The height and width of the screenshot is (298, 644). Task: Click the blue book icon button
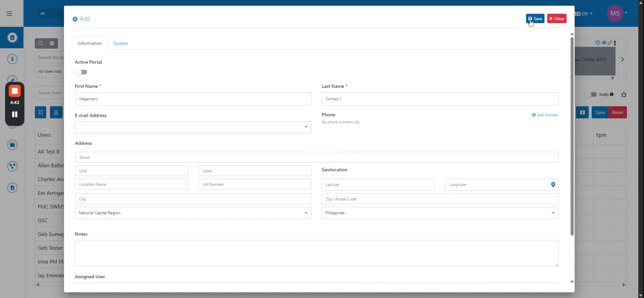(41, 112)
